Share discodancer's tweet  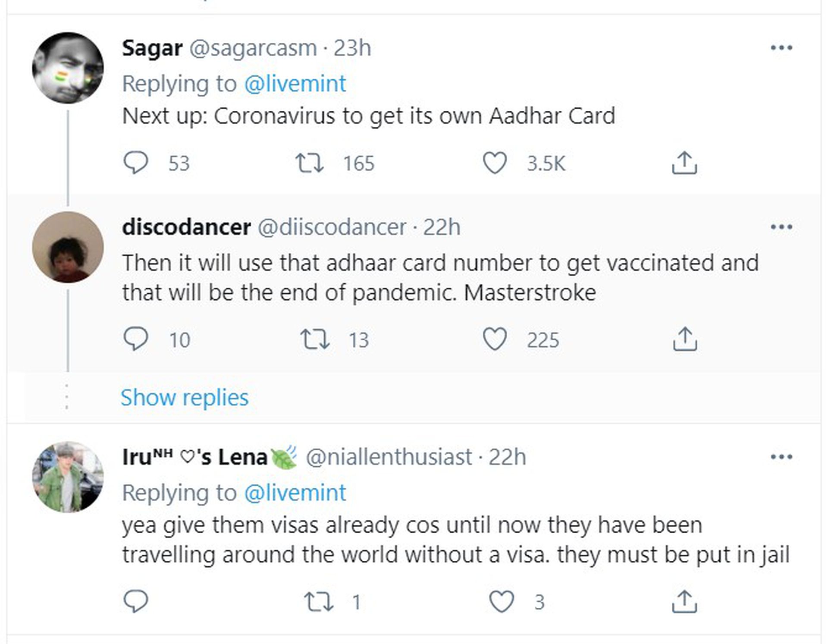(684, 339)
